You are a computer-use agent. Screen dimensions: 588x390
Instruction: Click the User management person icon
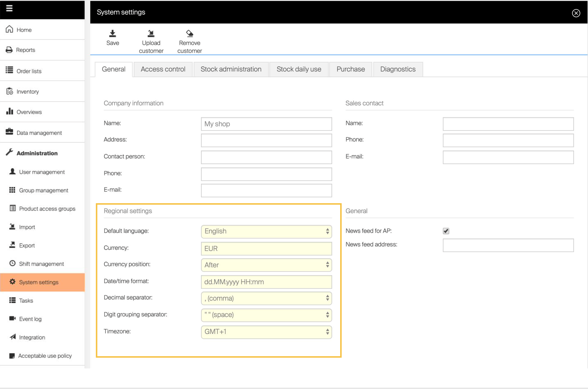point(12,172)
